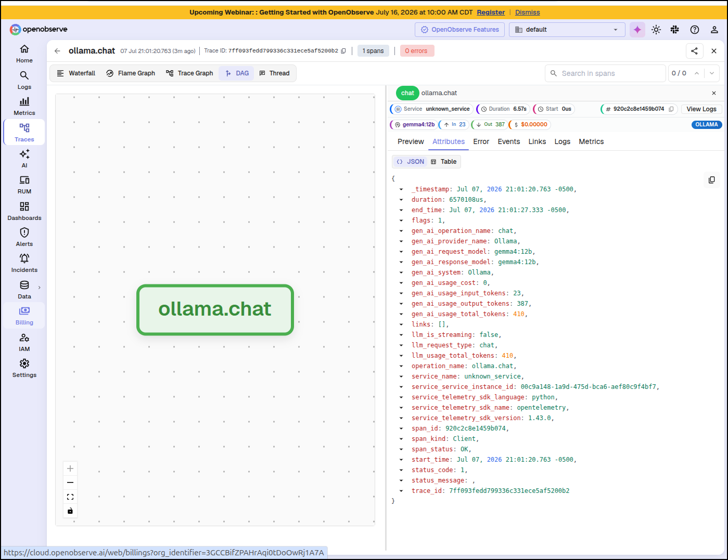Go to next search match

coord(712,73)
